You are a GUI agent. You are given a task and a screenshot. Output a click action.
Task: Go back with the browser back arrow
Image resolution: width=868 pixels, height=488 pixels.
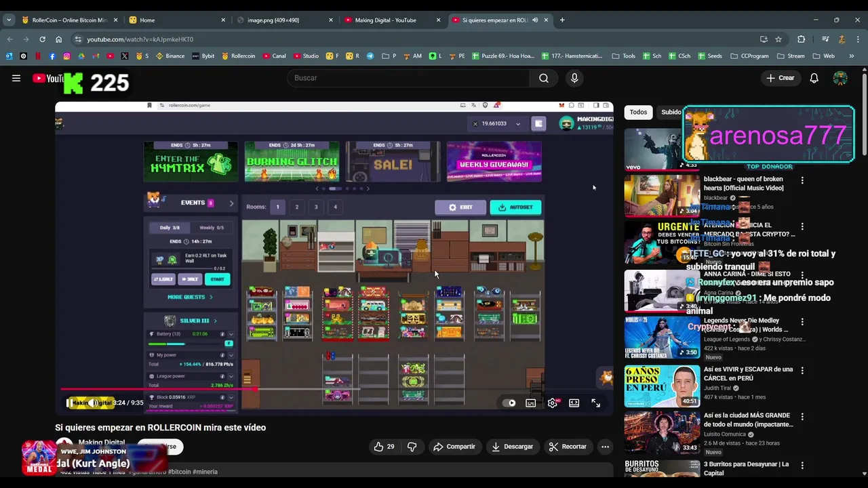(x=9, y=39)
